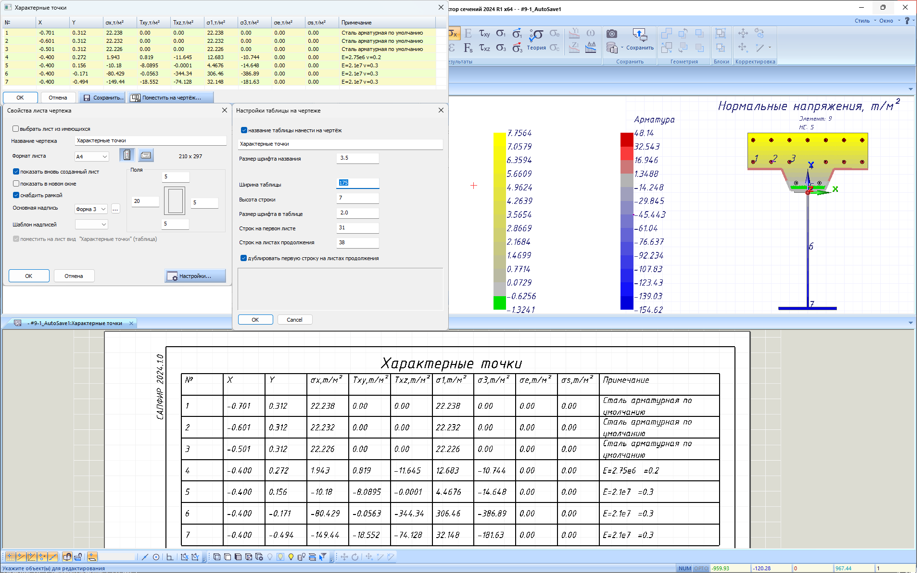Screen dimensions: 924x577
Task: Click the yellow light bulb icon
Action: pos(291,557)
